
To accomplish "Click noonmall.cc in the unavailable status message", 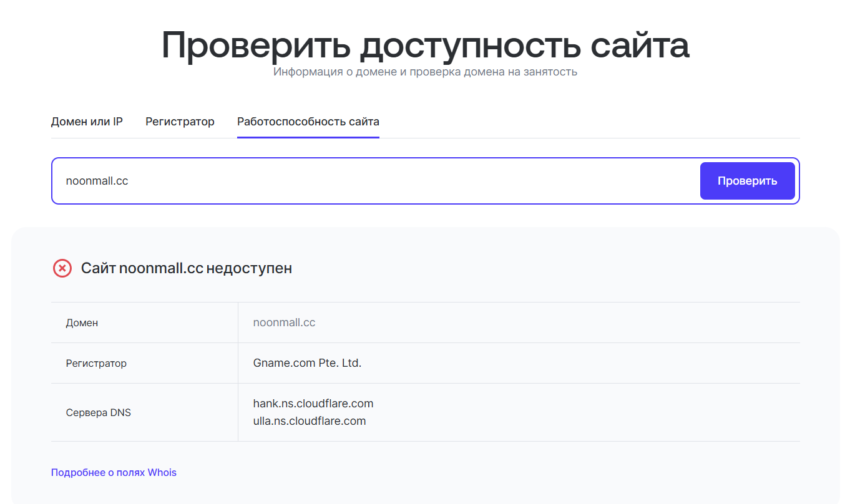I will tap(161, 269).
